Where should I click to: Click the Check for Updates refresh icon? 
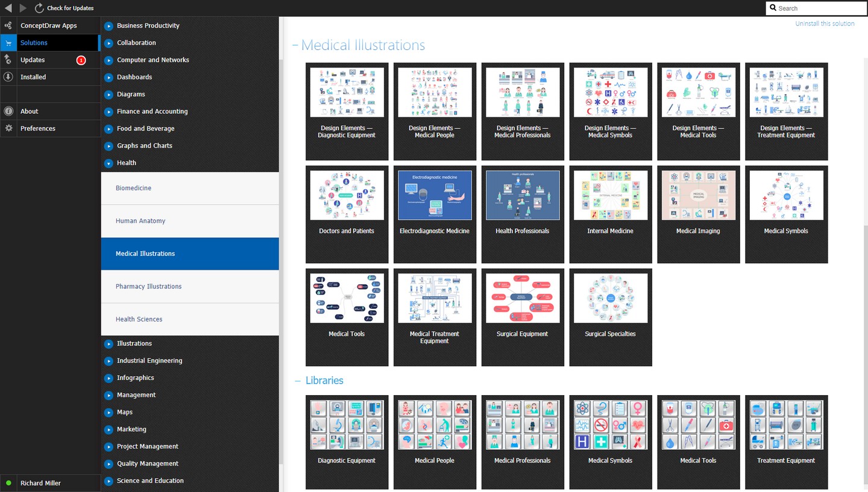39,8
